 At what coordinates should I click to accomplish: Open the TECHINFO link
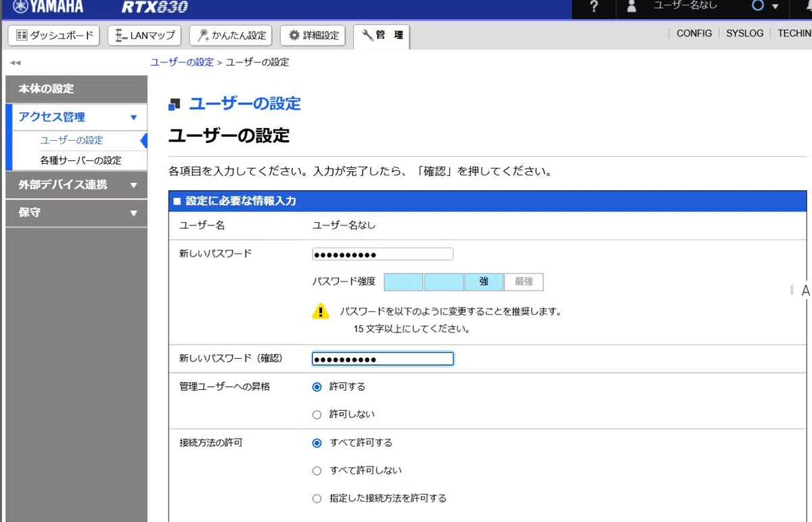(794, 33)
